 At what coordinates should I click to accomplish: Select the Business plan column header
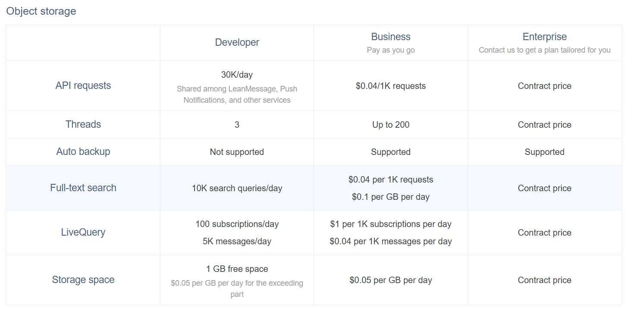(390, 37)
